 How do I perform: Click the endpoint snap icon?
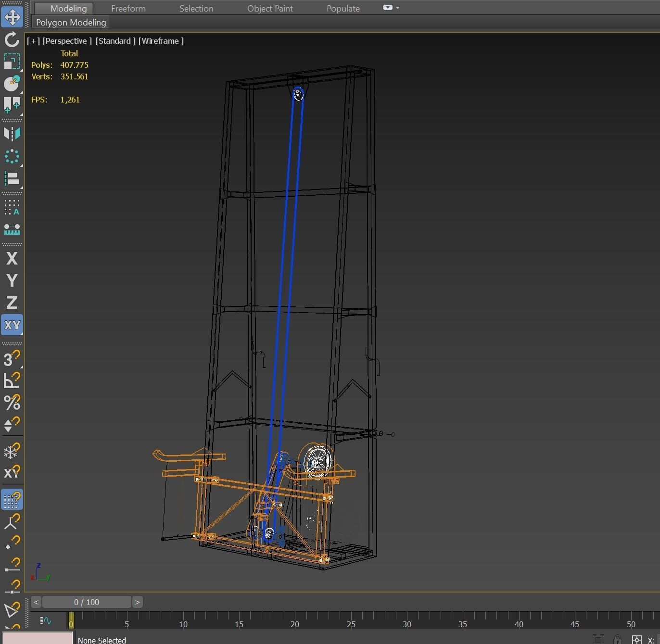click(12, 566)
